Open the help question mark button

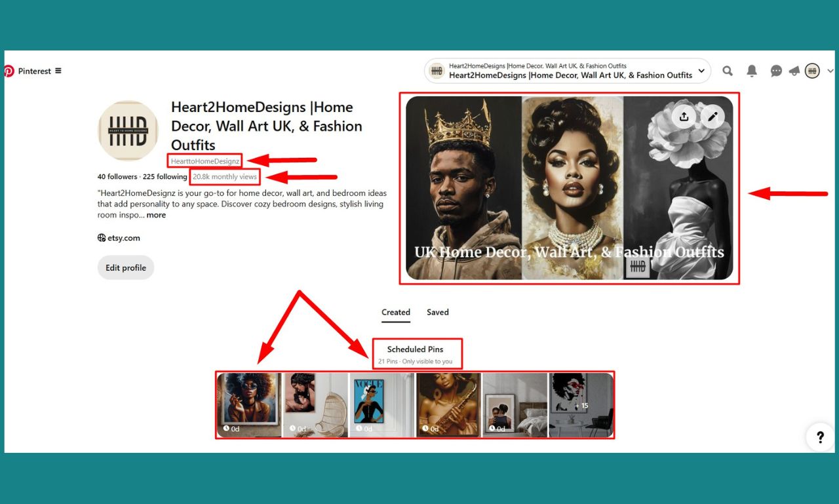[820, 436]
